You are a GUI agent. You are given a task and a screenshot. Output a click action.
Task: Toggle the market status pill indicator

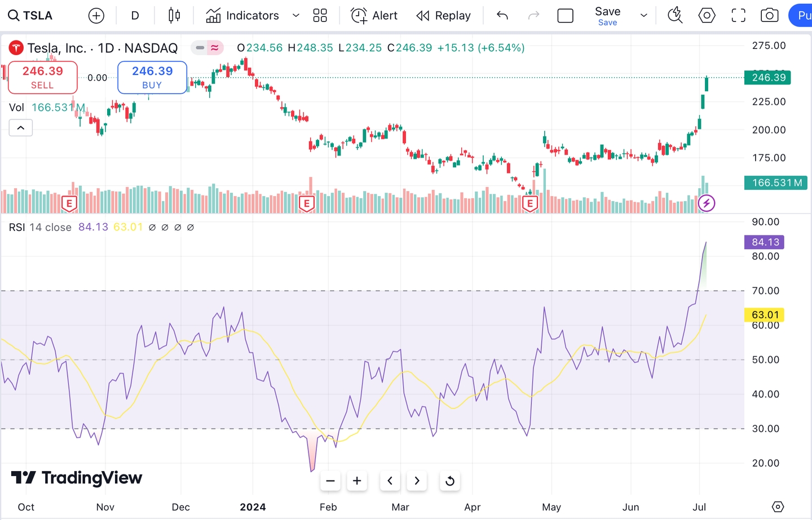[x=207, y=48]
